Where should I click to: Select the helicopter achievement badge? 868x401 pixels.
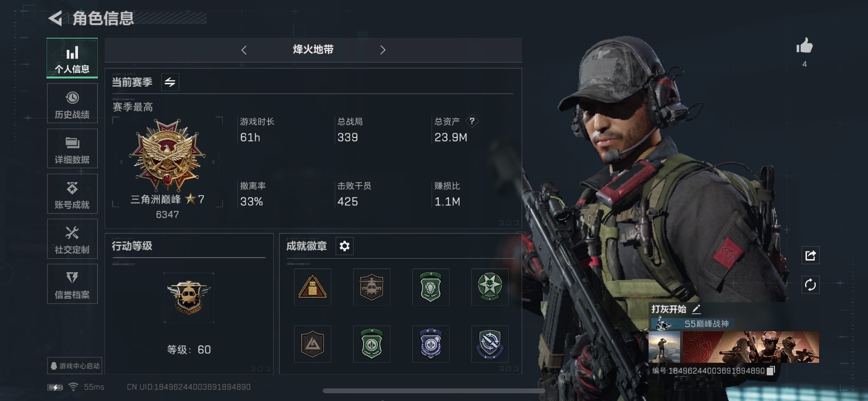point(372,287)
